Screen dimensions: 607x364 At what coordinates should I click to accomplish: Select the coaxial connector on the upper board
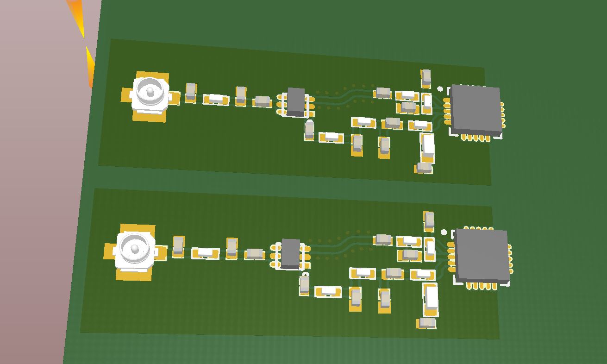coord(150,96)
